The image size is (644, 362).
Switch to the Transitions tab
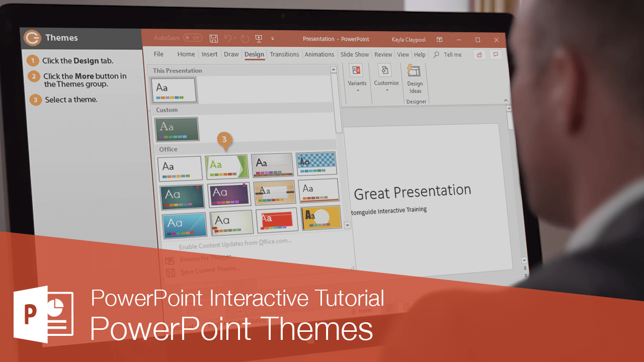[x=284, y=54]
